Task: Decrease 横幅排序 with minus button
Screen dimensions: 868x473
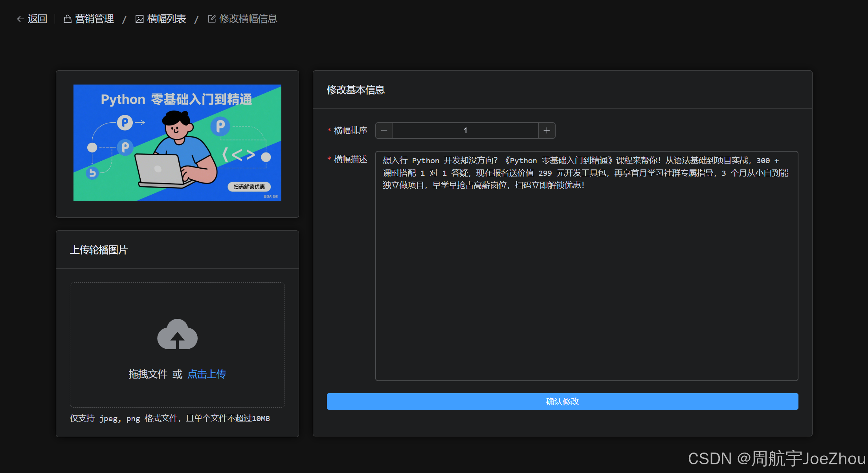Action: pos(384,131)
